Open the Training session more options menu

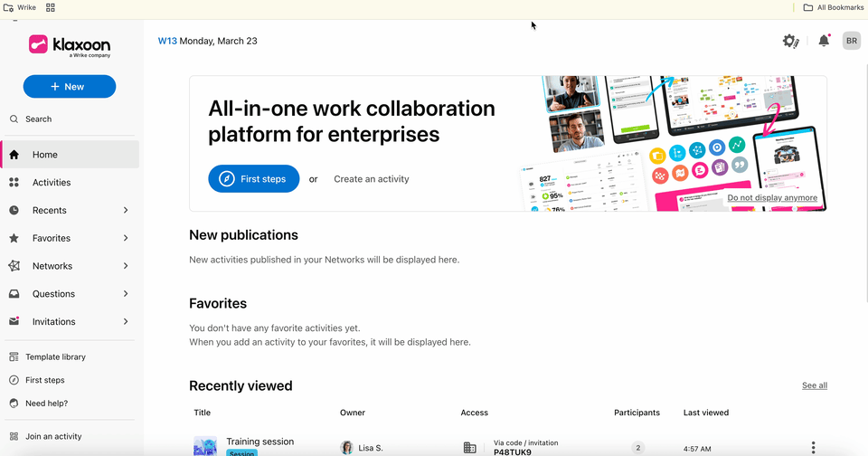813,448
